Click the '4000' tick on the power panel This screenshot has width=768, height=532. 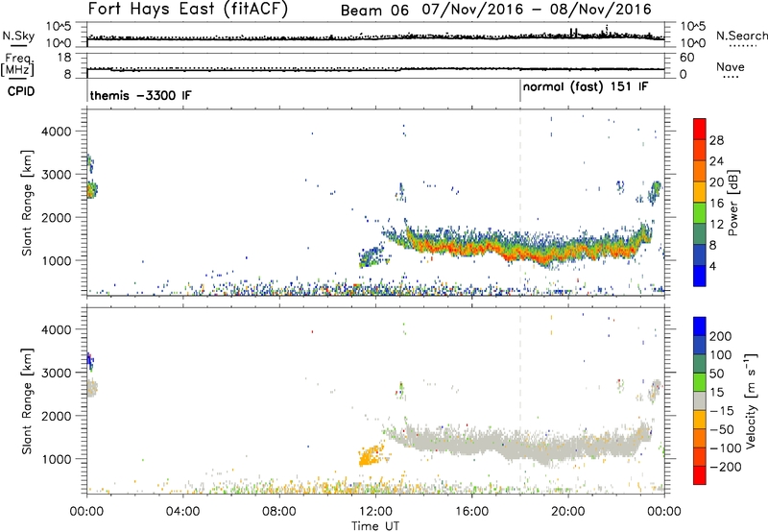[56, 132]
